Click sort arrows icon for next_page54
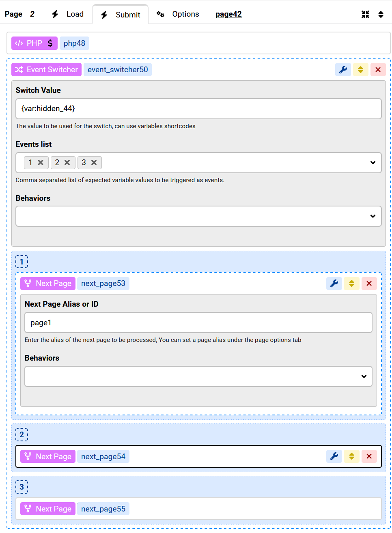Screen dimensions: 392x533 point(351,456)
